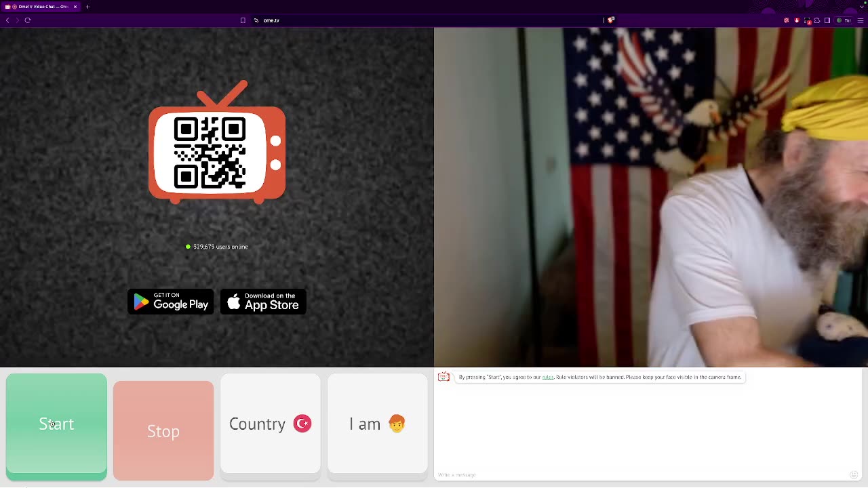Click the Get it on Google Play badge
Image resolution: width=868 pixels, height=488 pixels.
(x=171, y=302)
